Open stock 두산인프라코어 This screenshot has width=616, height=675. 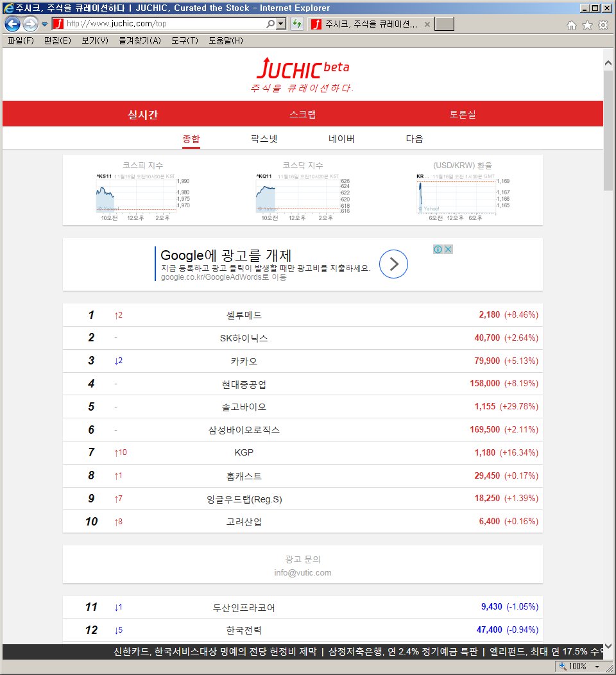point(244,608)
